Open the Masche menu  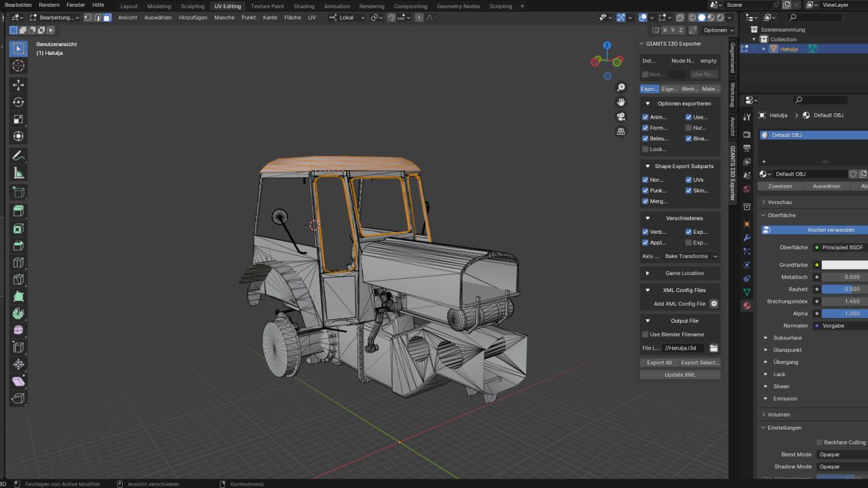click(224, 18)
